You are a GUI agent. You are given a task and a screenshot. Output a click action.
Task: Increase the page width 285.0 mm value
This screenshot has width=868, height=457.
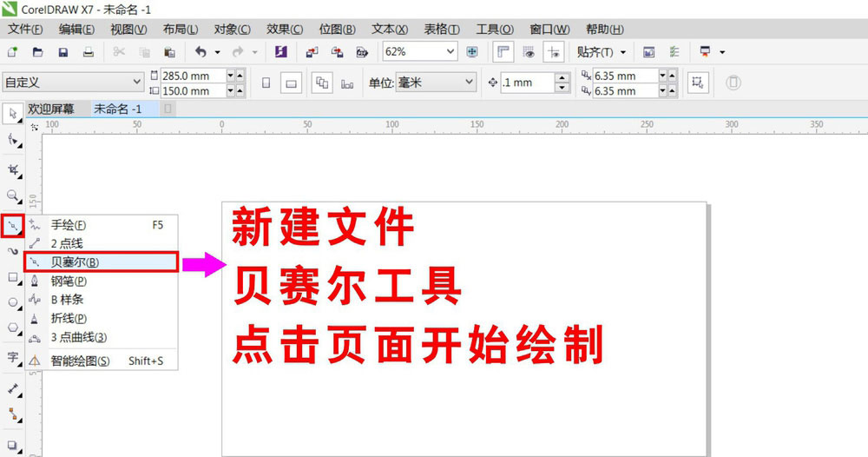coord(240,76)
